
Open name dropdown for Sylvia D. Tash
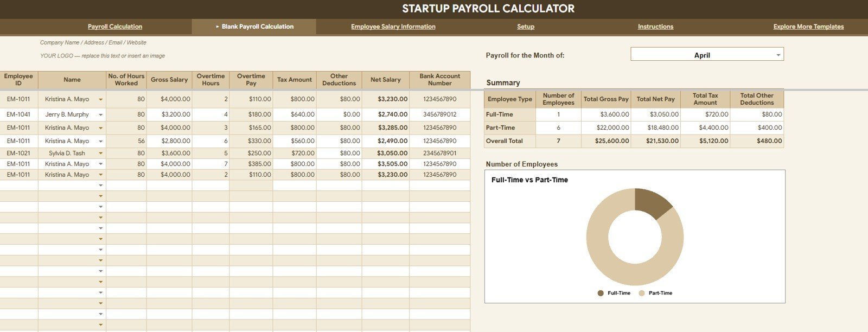tap(100, 154)
